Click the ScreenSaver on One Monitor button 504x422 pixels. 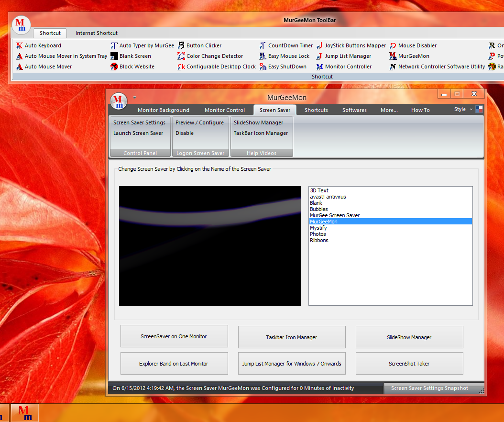(174, 336)
